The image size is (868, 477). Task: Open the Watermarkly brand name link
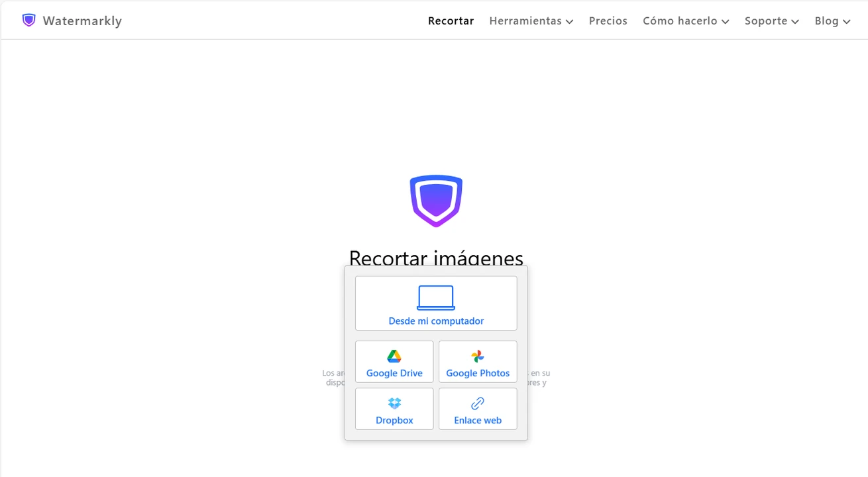[82, 21]
